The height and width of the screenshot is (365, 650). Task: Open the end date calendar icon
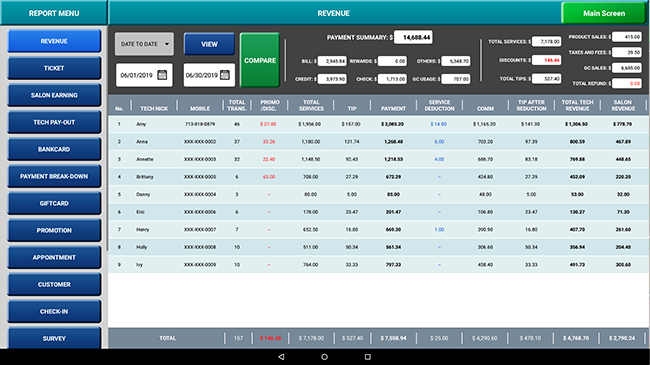[225, 75]
